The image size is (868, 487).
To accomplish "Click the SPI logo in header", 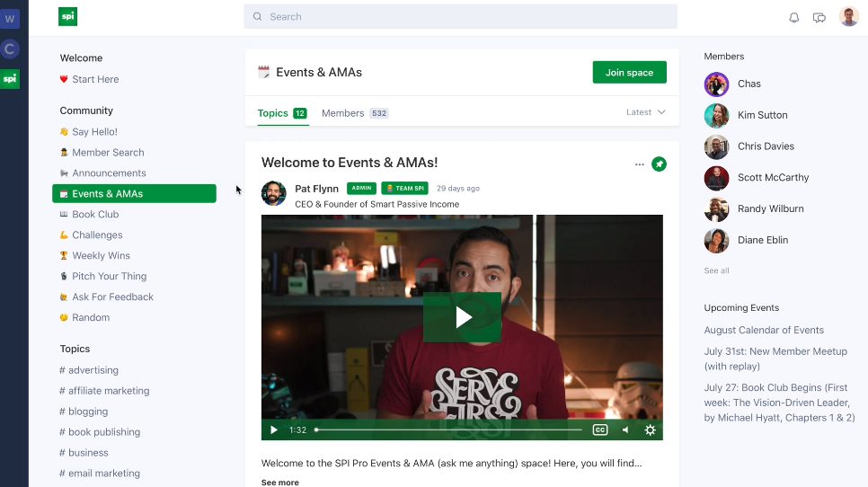I will pyautogui.click(x=67, y=16).
